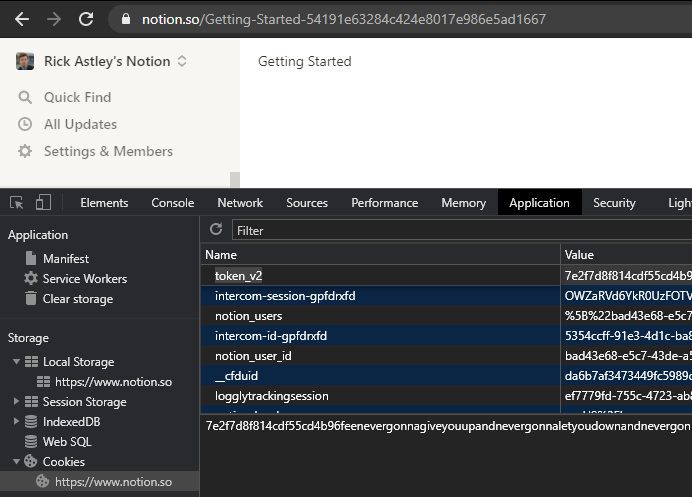Collapse the Local Storage tree arrow
The image size is (692, 497).
(16, 361)
